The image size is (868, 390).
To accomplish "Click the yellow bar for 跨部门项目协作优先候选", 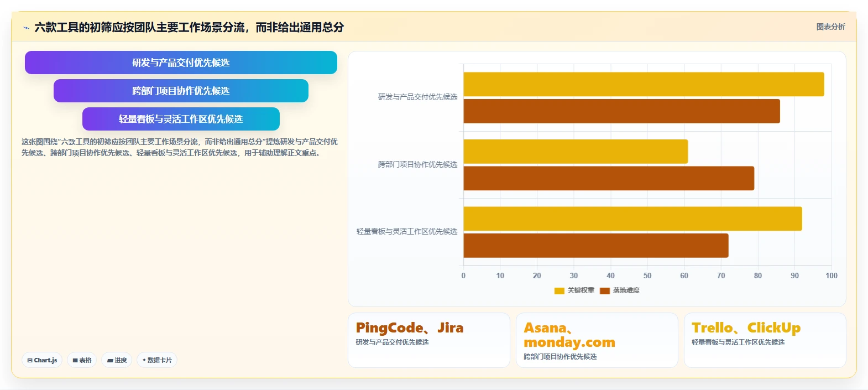I will point(576,152).
